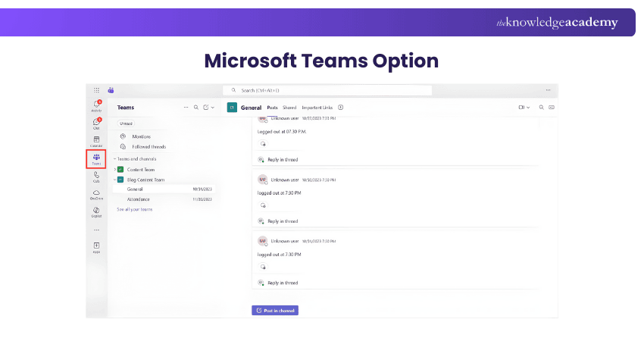Image resolution: width=644 pixels, height=341 pixels.
Task: Click the Teams pane search icon
Action: pyautogui.click(x=196, y=108)
